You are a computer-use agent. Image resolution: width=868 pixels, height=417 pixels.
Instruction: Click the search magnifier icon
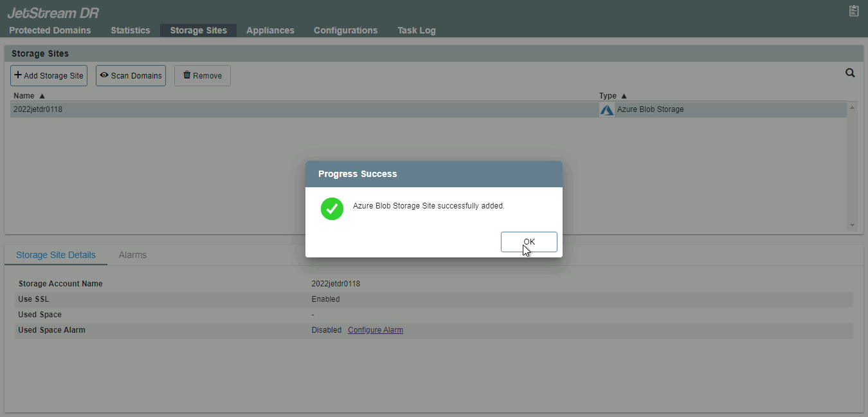[850, 73]
